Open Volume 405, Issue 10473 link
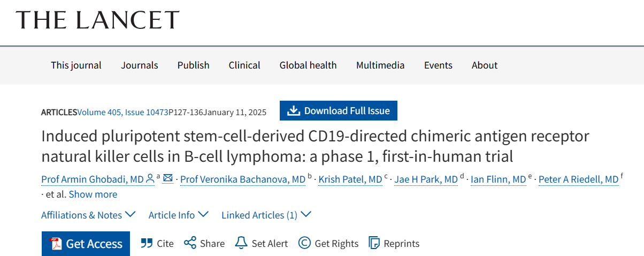644x256 pixels. pyautogui.click(x=123, y=112)
